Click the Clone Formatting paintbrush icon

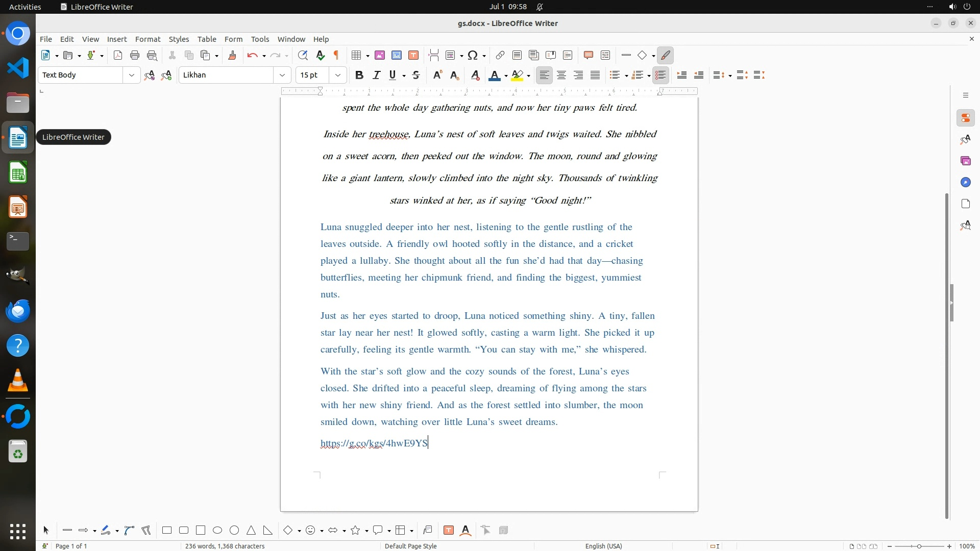click(232, 56)
